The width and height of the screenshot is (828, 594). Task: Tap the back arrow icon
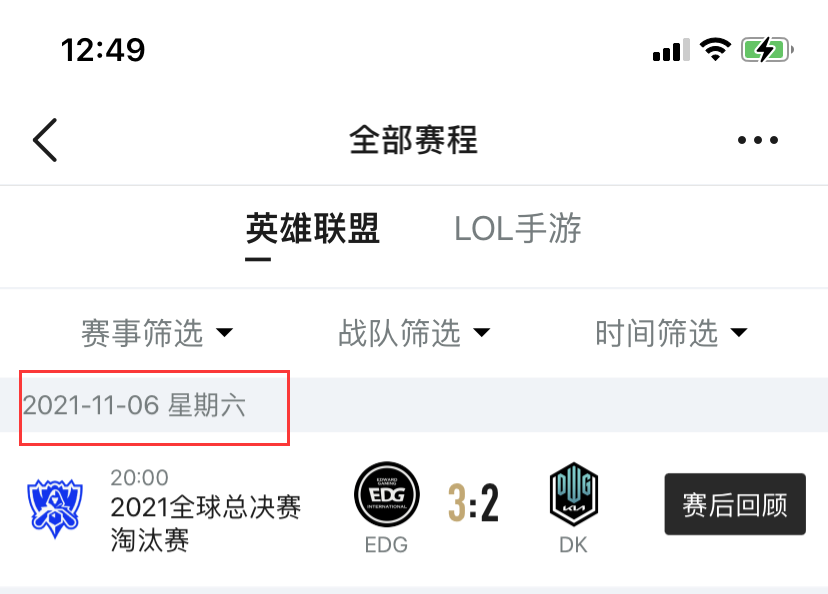(x=45, y=140)
